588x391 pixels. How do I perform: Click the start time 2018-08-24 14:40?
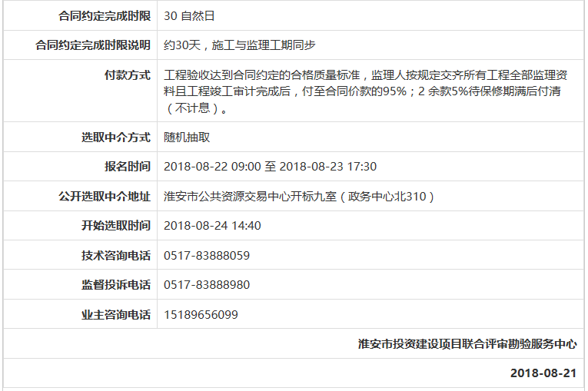[212, 226]
